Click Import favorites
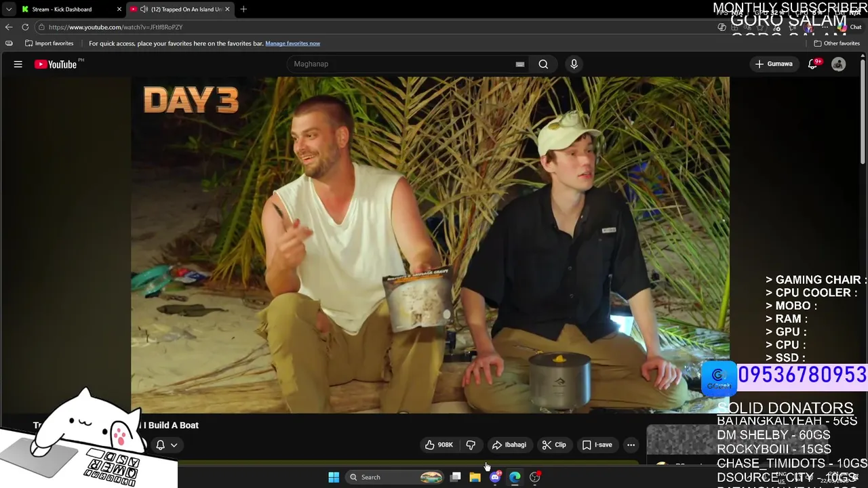 click(49, 43)
